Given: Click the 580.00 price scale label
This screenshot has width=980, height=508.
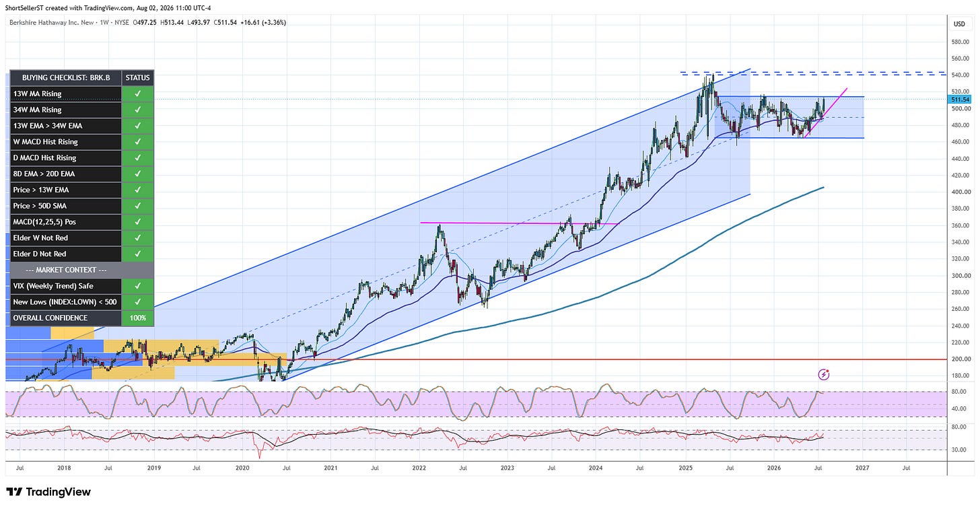Looking at the screenshot, I should click(x=959, y=42).
